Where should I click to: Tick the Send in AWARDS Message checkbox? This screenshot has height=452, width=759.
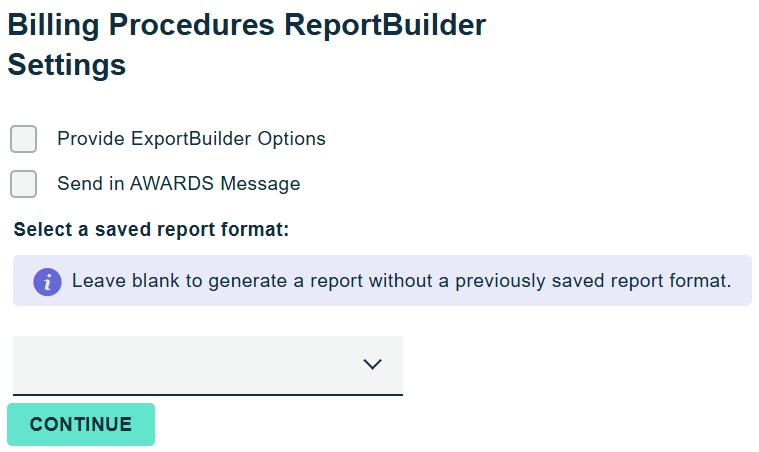point(24,184)
